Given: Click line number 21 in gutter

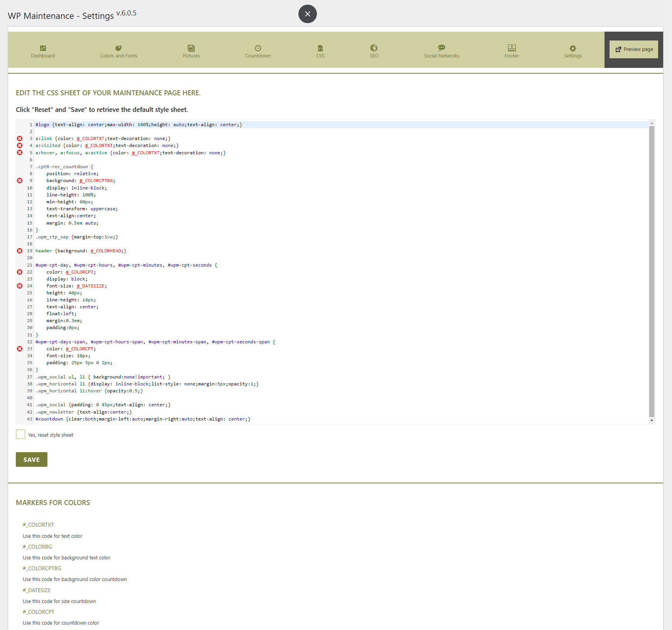Looking at the screenshot, I should point(30,265).
